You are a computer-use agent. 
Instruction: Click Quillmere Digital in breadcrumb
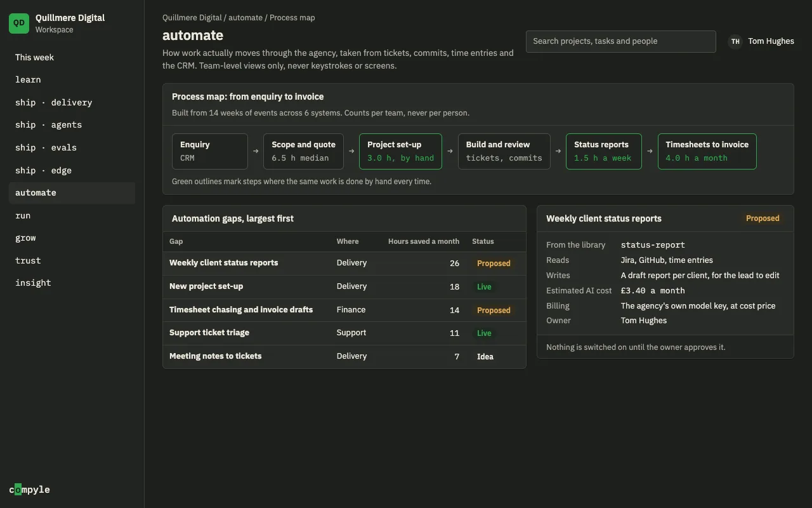pyautogui.click(x=192, y=18)
